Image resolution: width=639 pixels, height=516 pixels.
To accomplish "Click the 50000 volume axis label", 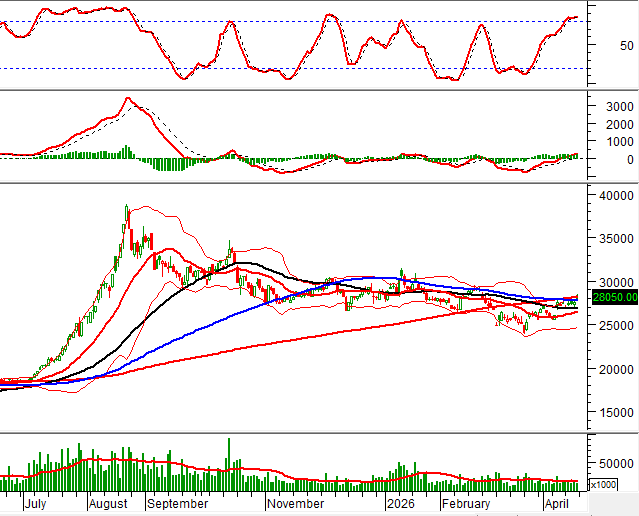I will tap(614, 464).
